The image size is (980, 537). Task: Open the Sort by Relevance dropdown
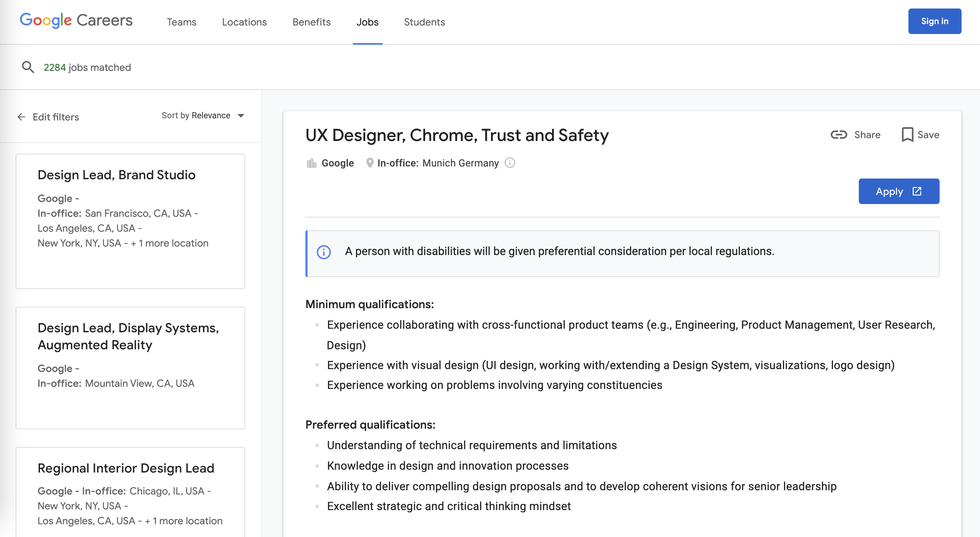tap(196, 115)
